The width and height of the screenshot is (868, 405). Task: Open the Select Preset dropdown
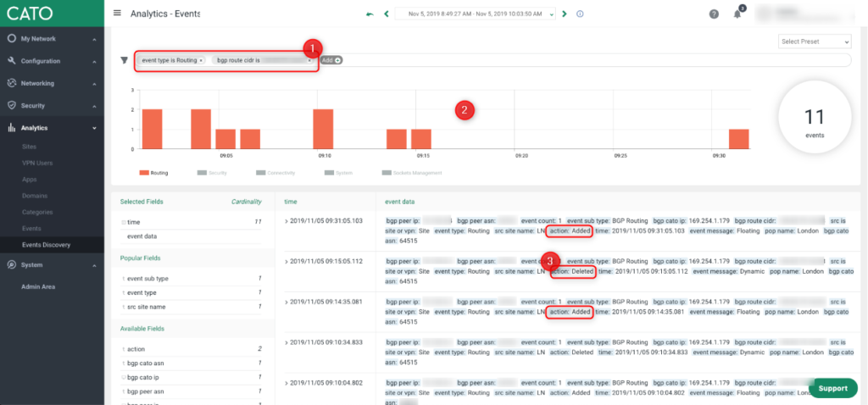pyautogui.click(x=815, y=42)
